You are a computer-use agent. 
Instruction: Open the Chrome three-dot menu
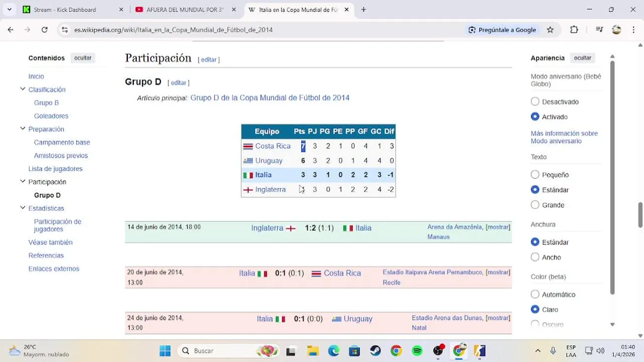(x=633, y=30)
